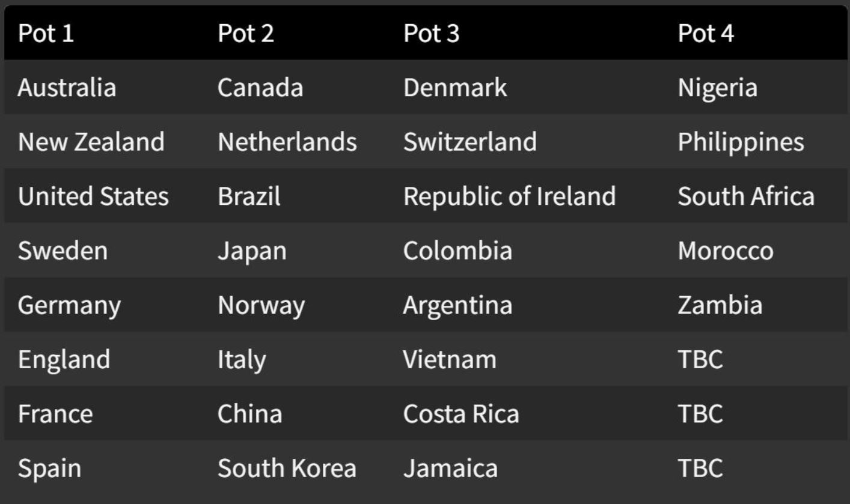The width and height of the screenshot is (850, 504).
Task: Click the Pot 3 column header
Action: coord(431,33)
